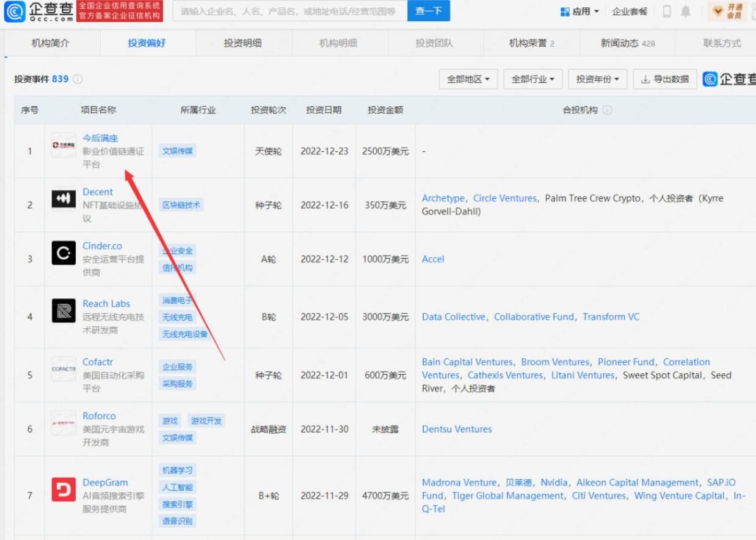The width and height of the screenshot is (756, 540).
Task: Click the 无线充电设备 industry tag
Action: (185, 334)
